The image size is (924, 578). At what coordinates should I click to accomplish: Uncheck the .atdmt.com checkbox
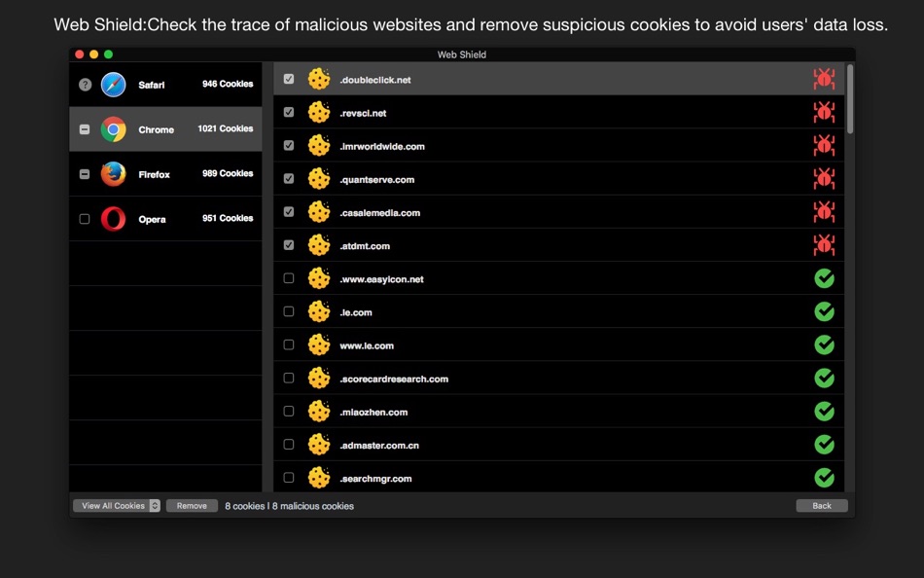coord(289,245)
